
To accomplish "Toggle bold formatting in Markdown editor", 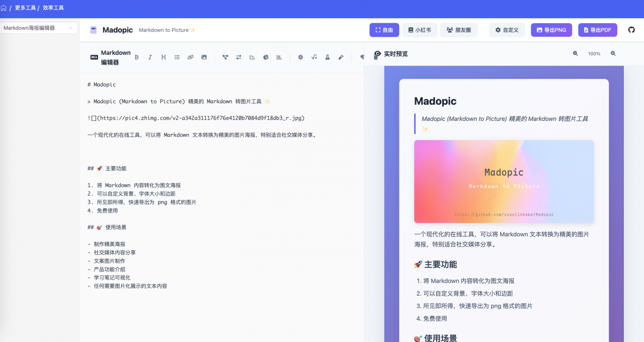I will (136, 57).
